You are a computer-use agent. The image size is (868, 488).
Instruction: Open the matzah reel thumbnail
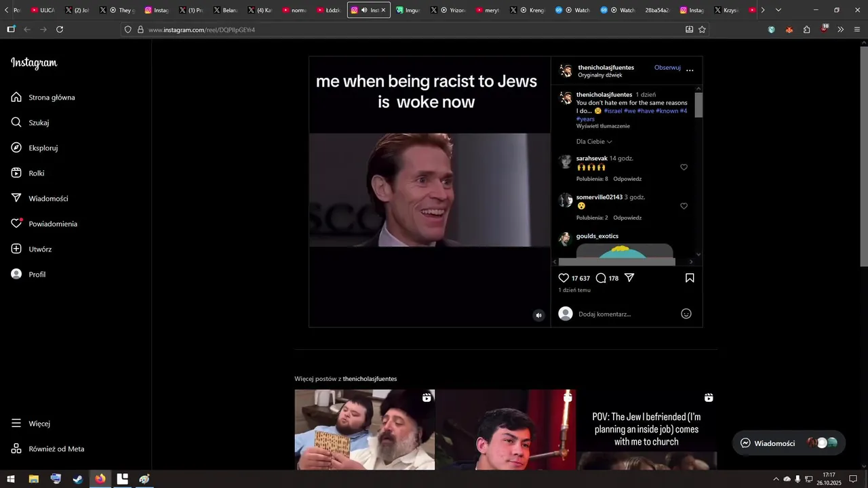[x=365, y=430]
